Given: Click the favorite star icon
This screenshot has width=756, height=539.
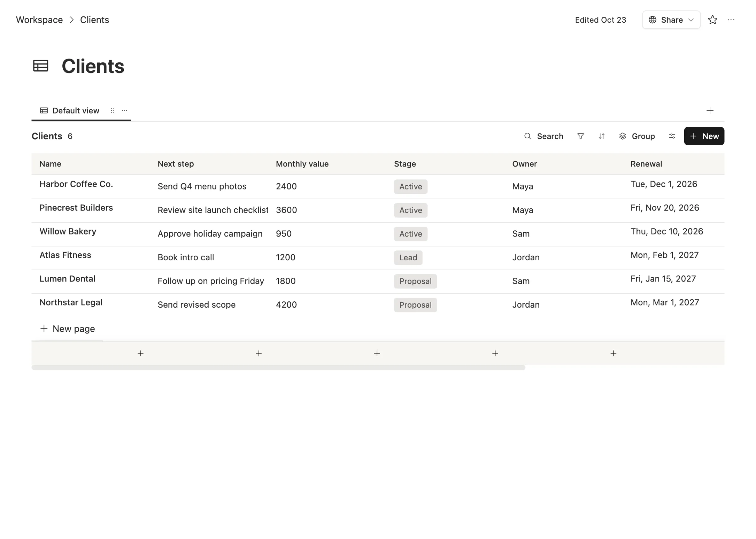Looking at the screenshot, I should (x=712, y=20).
